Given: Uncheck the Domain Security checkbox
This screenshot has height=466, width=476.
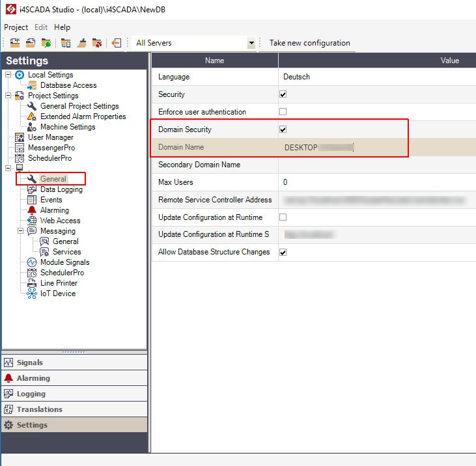Looking at the screenshot, I should pyautogui.click(x=283, y=130).
